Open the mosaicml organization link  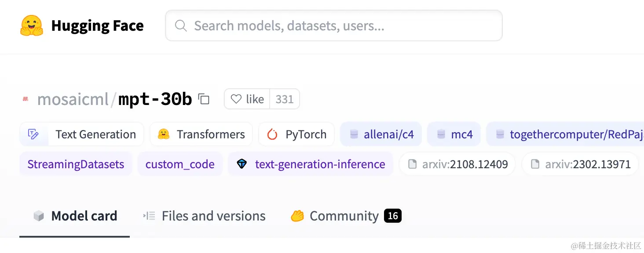pyautogui.click(x=73, y=100)
